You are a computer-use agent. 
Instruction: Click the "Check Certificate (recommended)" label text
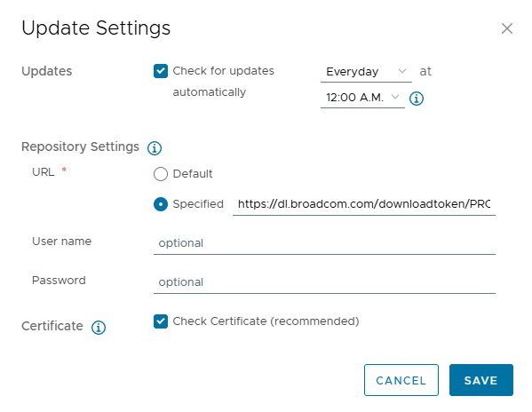(x=266, y=321)
